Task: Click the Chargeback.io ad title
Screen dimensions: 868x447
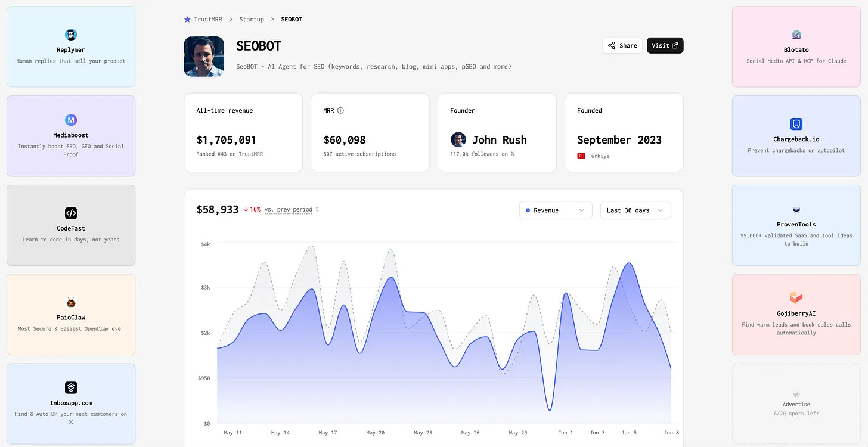Action: (796, 139)
